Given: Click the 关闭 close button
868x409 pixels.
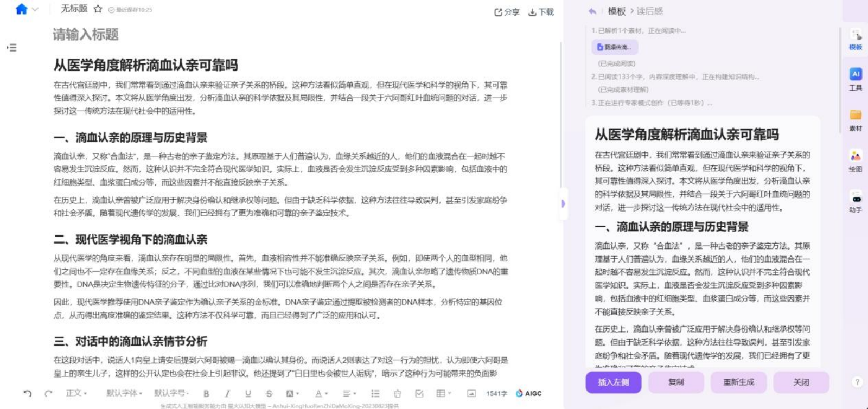Looking at the screenshot, I should click(801, 382).
